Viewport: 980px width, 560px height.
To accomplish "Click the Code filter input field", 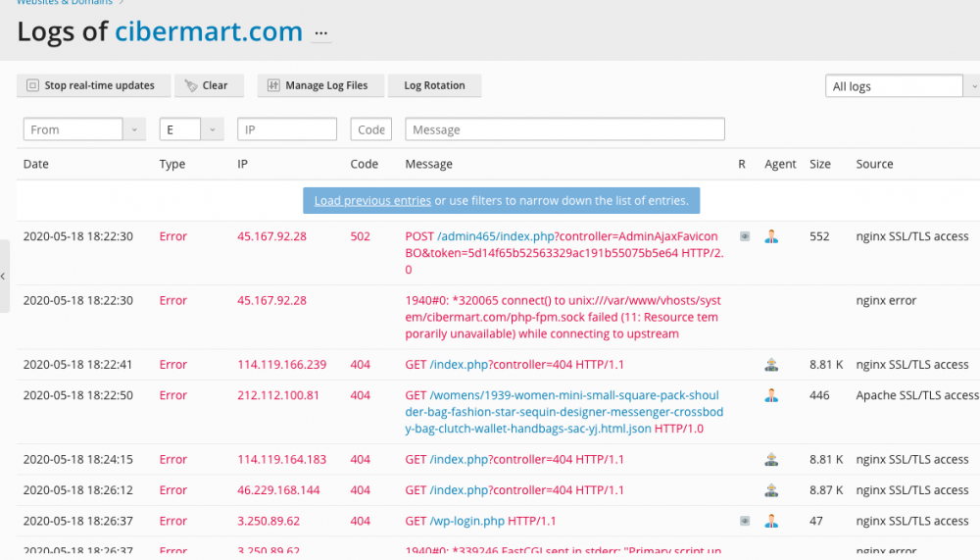I will tap(370, 129).
